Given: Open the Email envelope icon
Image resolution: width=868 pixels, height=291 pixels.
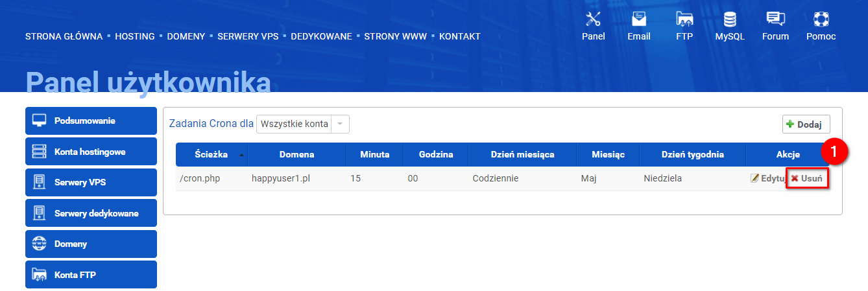Looking at the screenshot, I should click(x=639, y=19).
